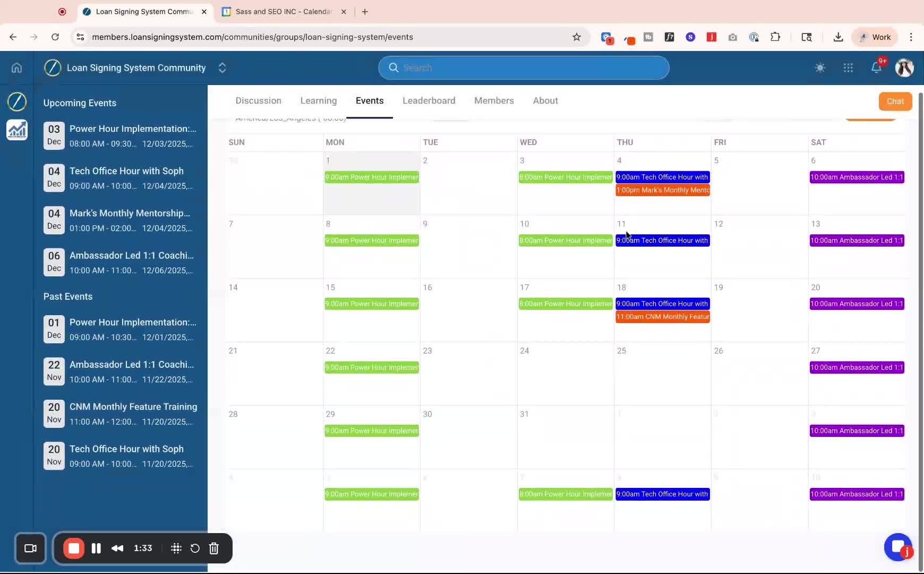The image size is (924, 574).
Task: Toggle the light/dark theme sun icon
Action: point(820,67)
